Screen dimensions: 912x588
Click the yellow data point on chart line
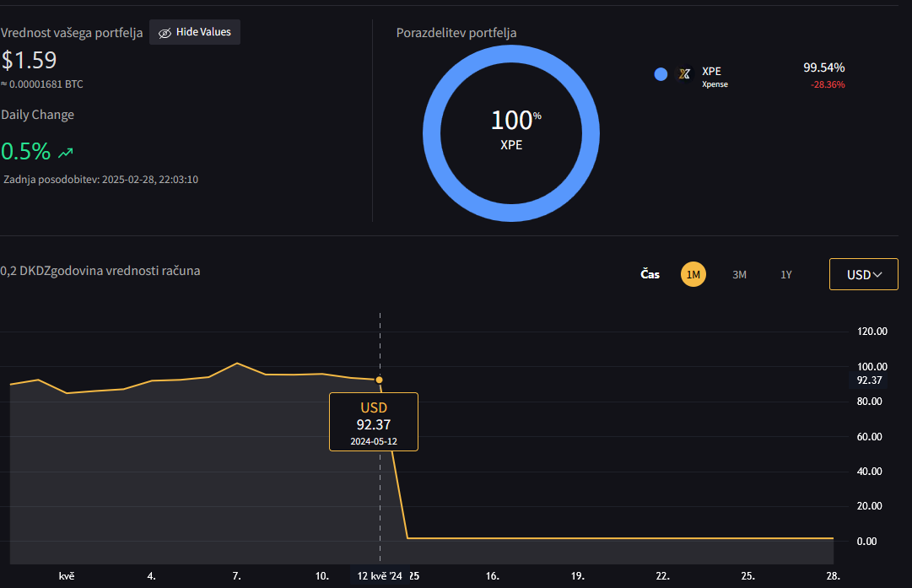380,380
